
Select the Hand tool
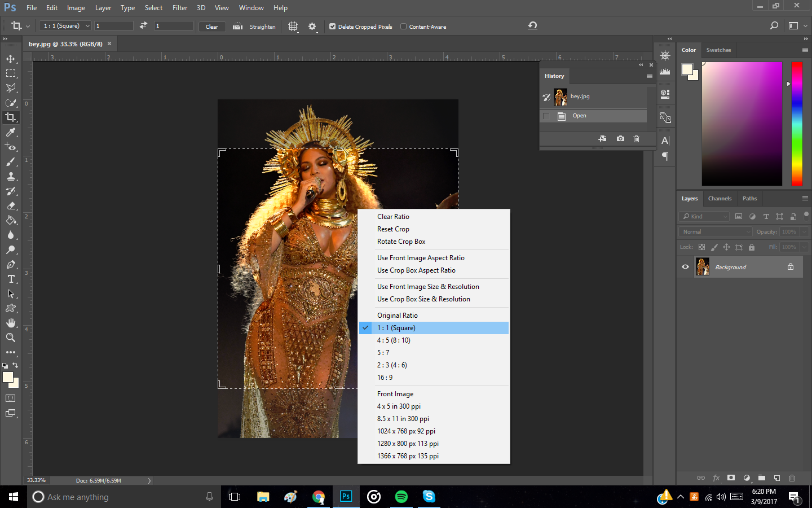click(x=11, y=323)
